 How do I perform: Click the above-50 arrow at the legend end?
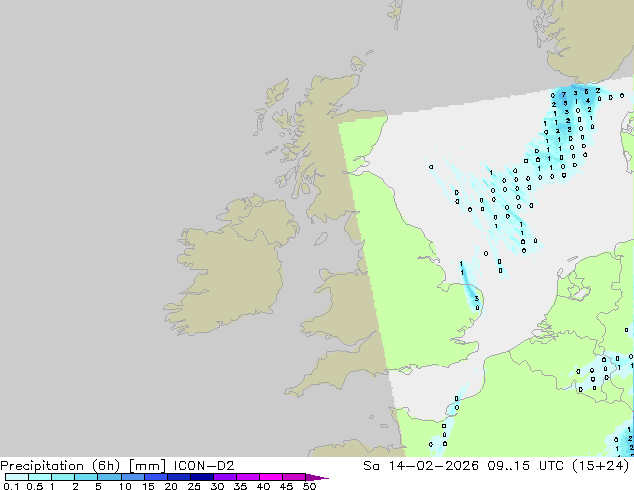pos(317,477)
